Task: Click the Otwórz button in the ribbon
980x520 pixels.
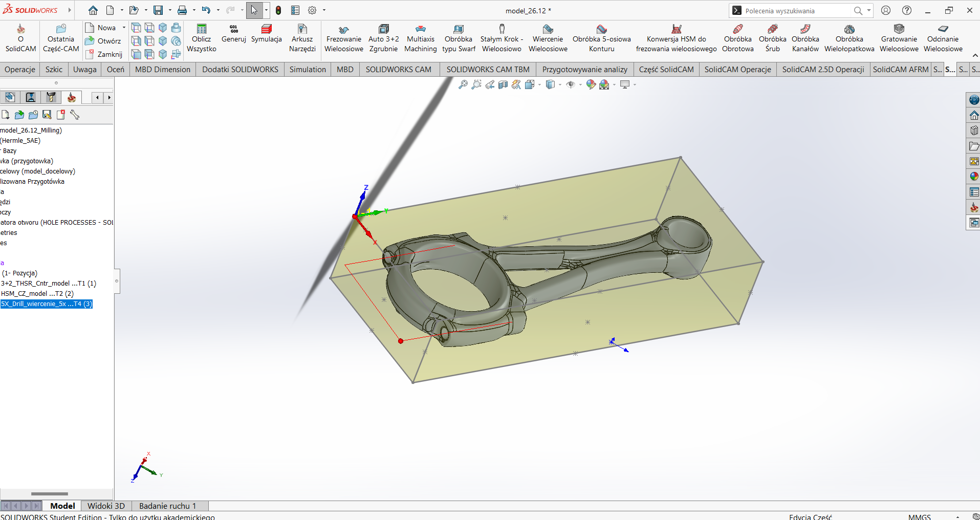Action: (x=104, y=41)
